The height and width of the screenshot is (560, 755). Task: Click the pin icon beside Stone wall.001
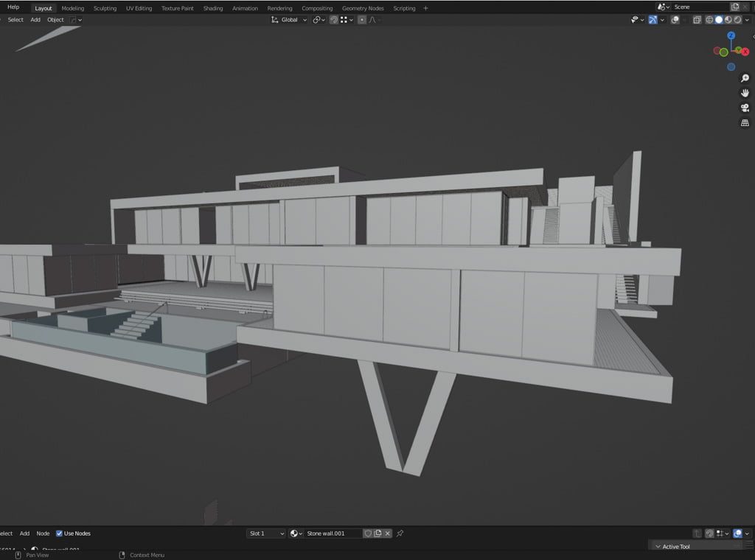[400, 533]
